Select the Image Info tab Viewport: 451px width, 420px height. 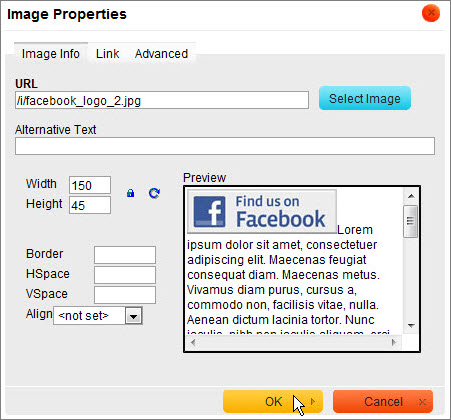point(51,54)
